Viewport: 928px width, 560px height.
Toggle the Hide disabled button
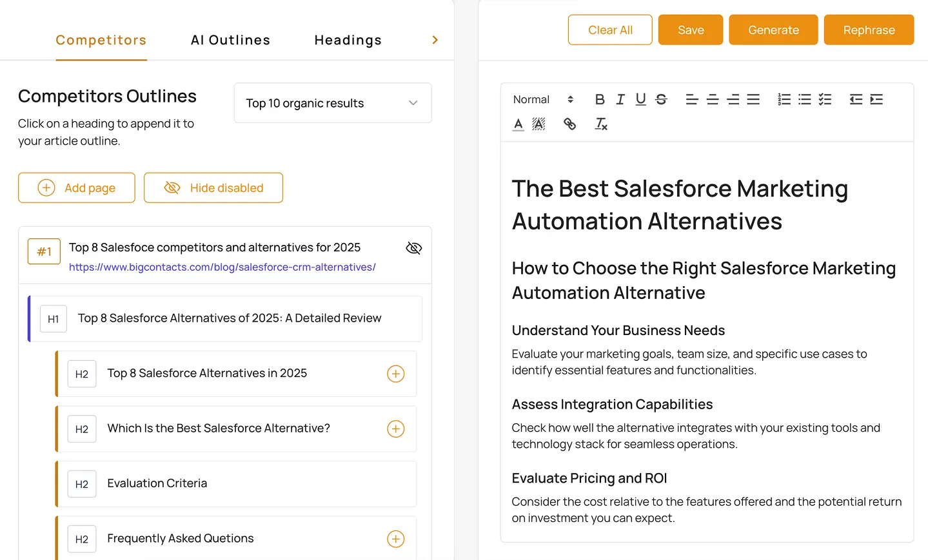coord(213,188)
